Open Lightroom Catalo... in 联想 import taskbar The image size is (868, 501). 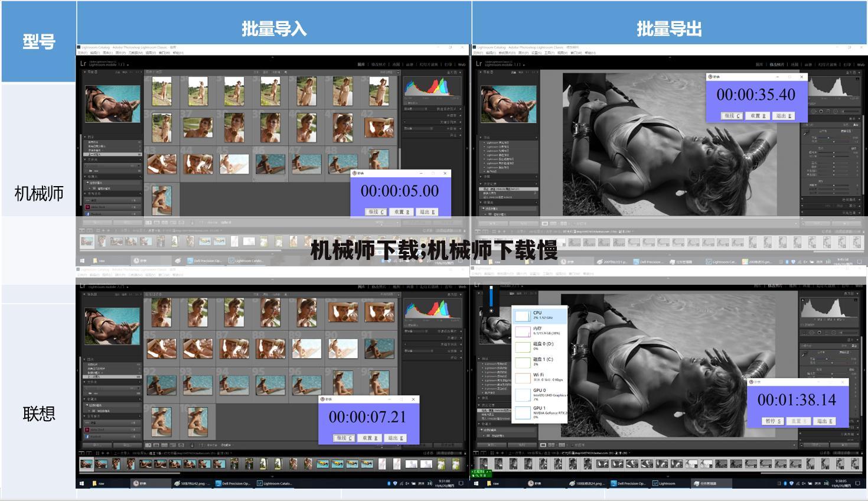point(274,483)
